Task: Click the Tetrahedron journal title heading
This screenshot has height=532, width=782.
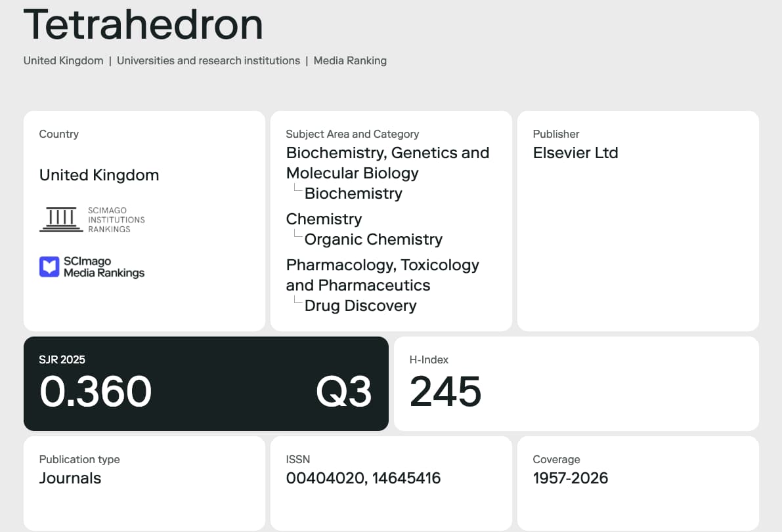Action: pos(143,25)
